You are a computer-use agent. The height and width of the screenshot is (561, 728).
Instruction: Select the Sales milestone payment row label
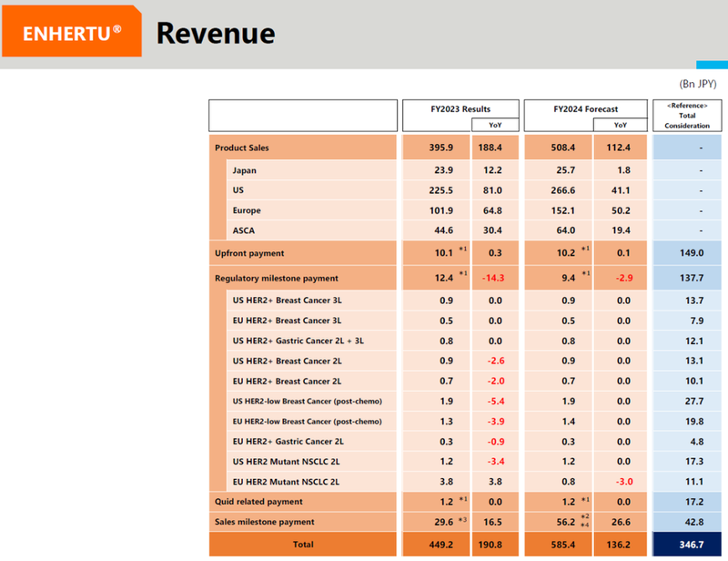[x=264, y=522]
